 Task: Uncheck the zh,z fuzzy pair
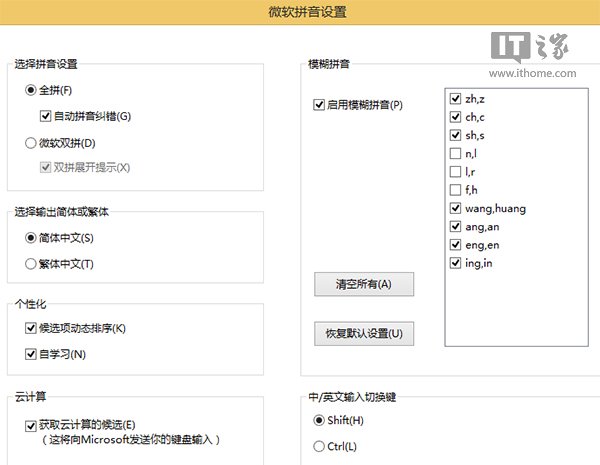(x=456, y=100)
